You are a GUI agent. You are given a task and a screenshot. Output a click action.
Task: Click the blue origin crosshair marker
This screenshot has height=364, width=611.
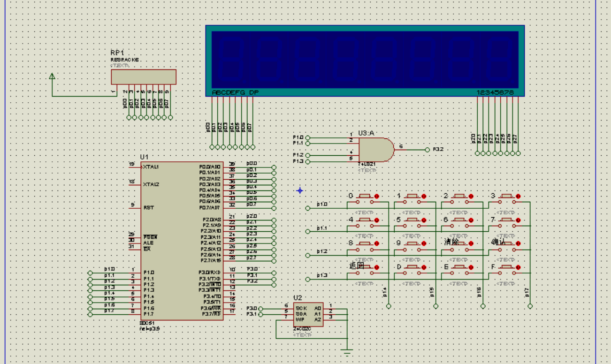coord(300,190)
